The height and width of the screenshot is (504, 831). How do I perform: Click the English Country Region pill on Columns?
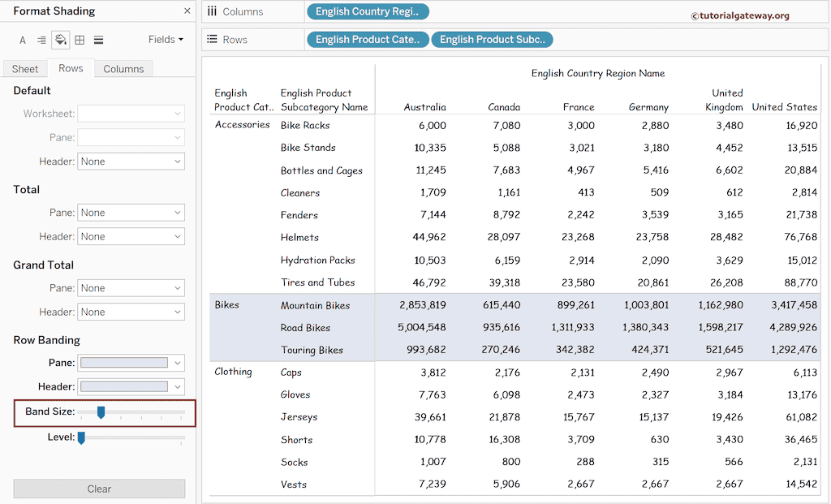tap(368, 11)
